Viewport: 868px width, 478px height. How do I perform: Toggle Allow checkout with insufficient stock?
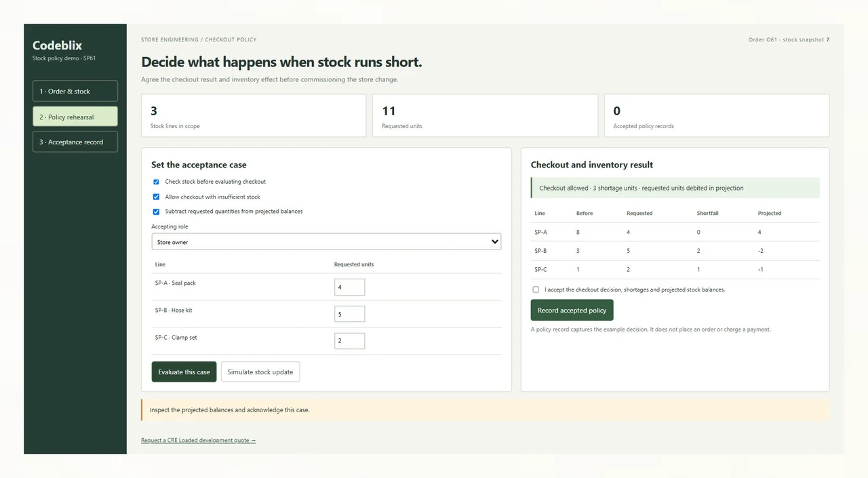point(156,197)
